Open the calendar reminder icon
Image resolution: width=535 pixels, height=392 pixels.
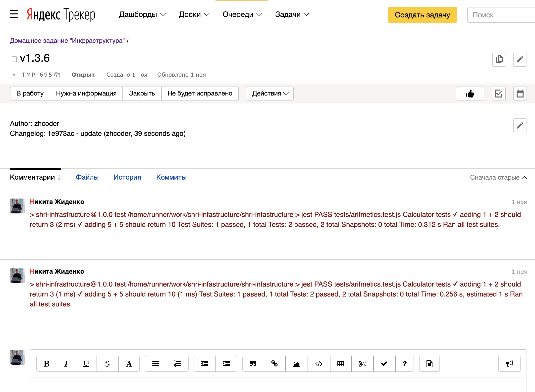tap(520, 94)
